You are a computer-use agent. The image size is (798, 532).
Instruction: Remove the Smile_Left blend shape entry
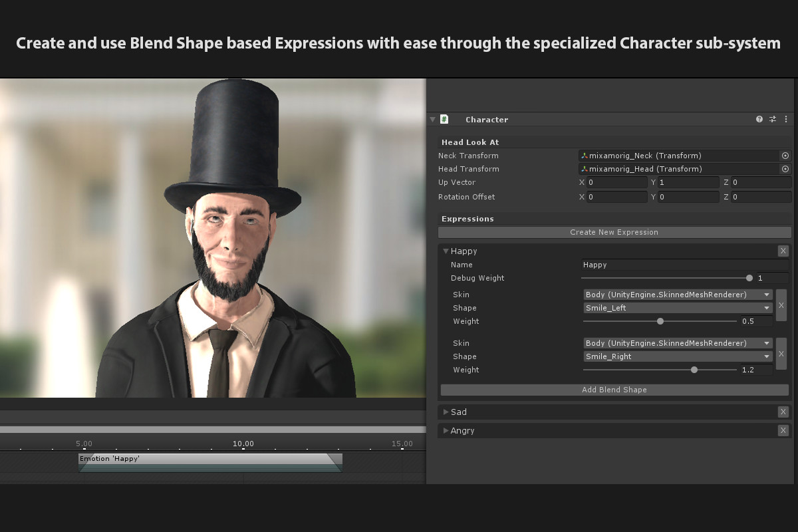[781, 305]
